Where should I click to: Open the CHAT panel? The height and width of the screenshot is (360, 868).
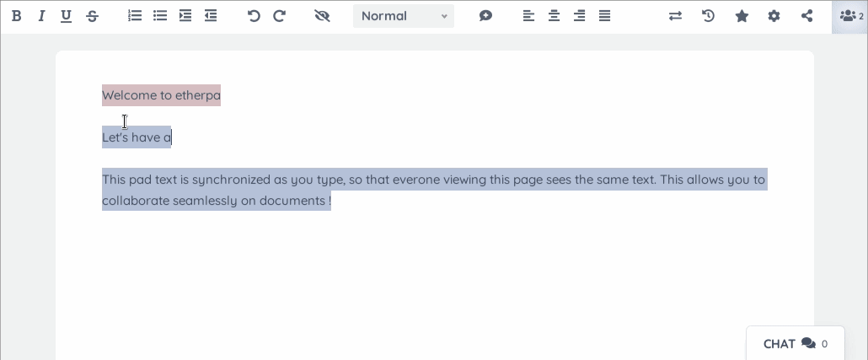pyautogui.click(x=795, y=344)
